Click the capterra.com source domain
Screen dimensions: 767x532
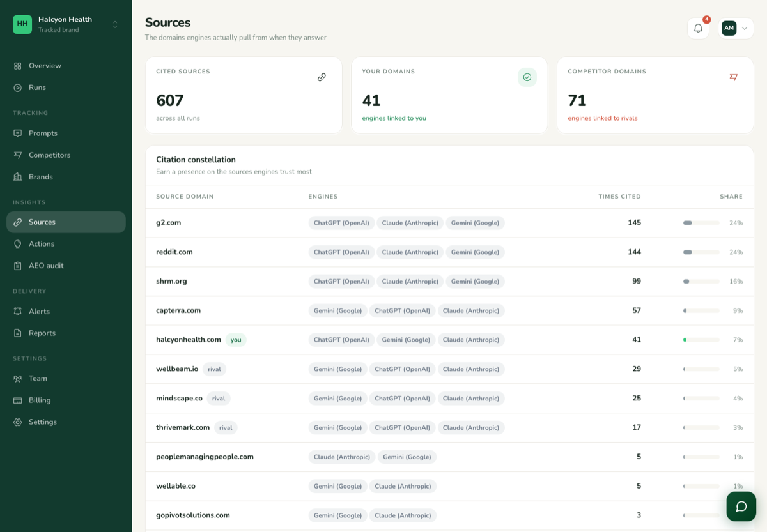[x=178, y=310]
